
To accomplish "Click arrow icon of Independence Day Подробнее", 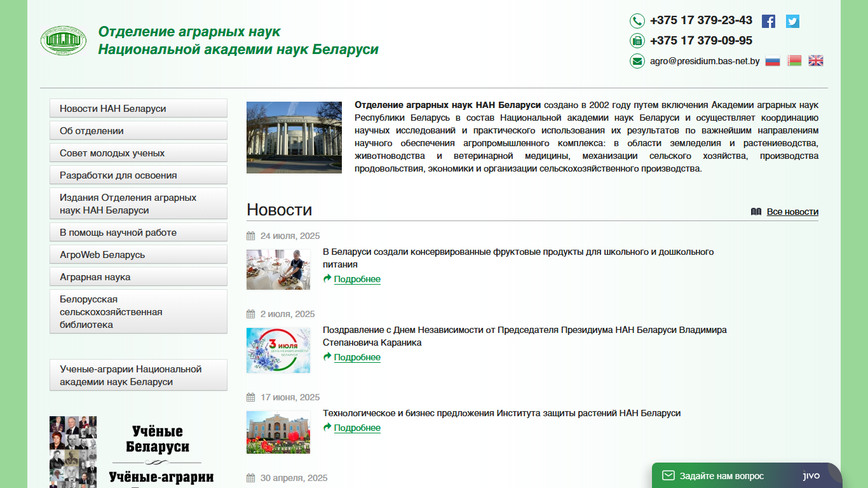I will coord(327,356).
